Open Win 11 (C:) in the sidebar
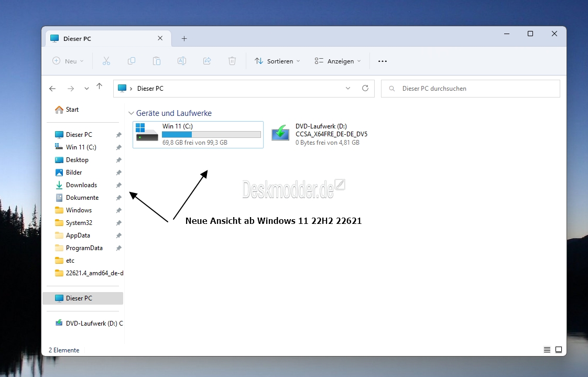 tap(76, 147)
